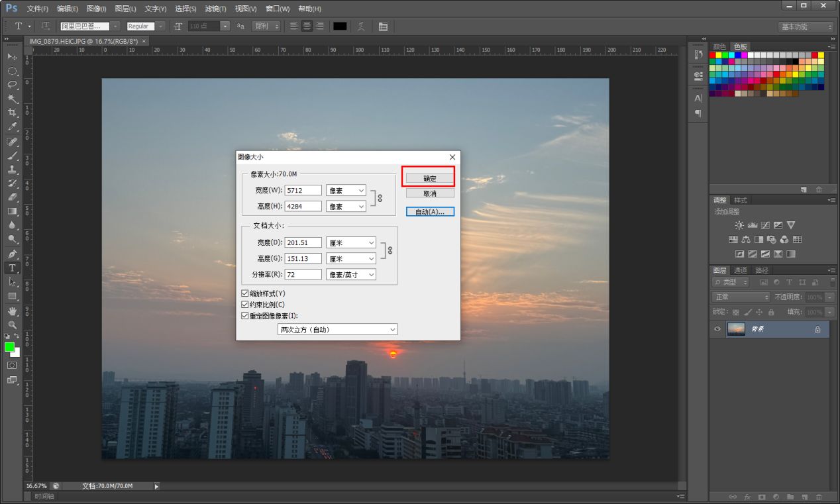Select the Blur tool
The height and width of the screenshot is (504, 840).
(x=12, y=225)
